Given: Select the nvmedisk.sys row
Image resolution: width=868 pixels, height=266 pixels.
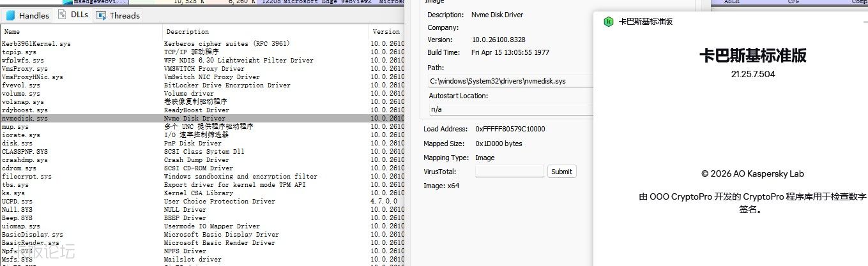Looking at the screenshot, I should 202,118.
